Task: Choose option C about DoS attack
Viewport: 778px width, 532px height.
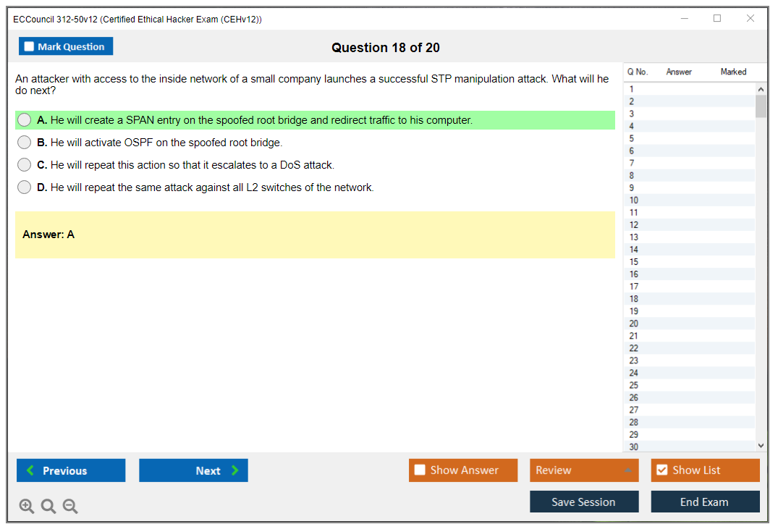Action: [x=25, y=165]
